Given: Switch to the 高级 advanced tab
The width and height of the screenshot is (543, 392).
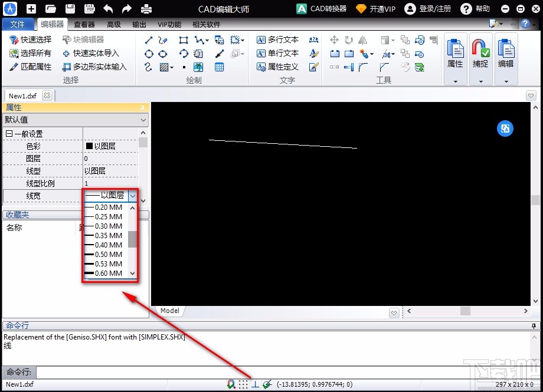Looking at the screenshot, I should (x=113, y=25).
